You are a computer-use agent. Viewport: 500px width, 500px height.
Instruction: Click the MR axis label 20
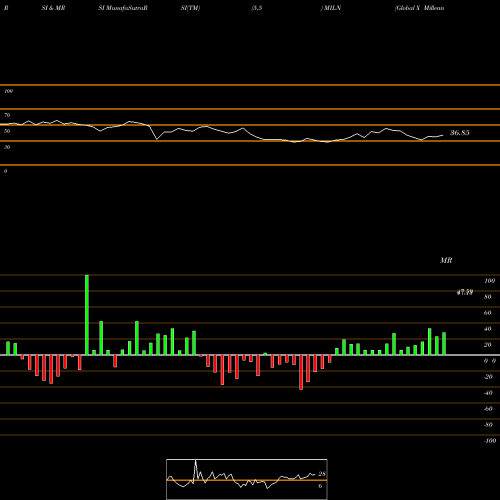tap(488, 345)
